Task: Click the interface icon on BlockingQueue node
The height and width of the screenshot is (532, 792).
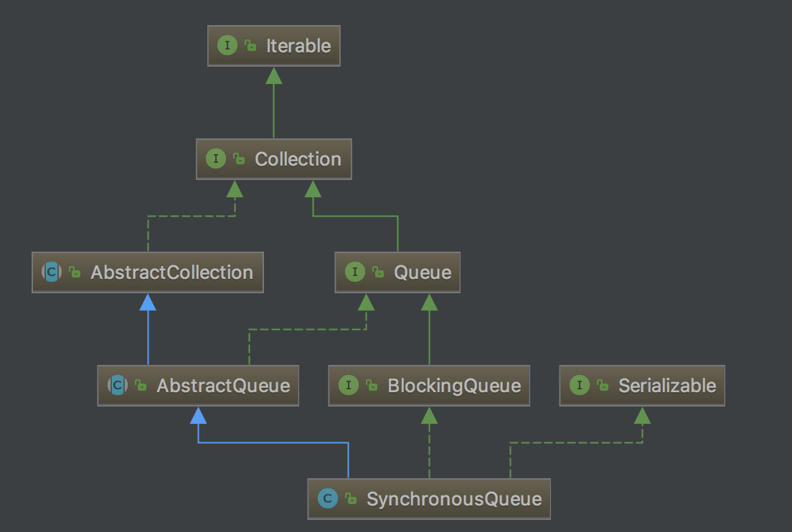Action: coord(349,386)
